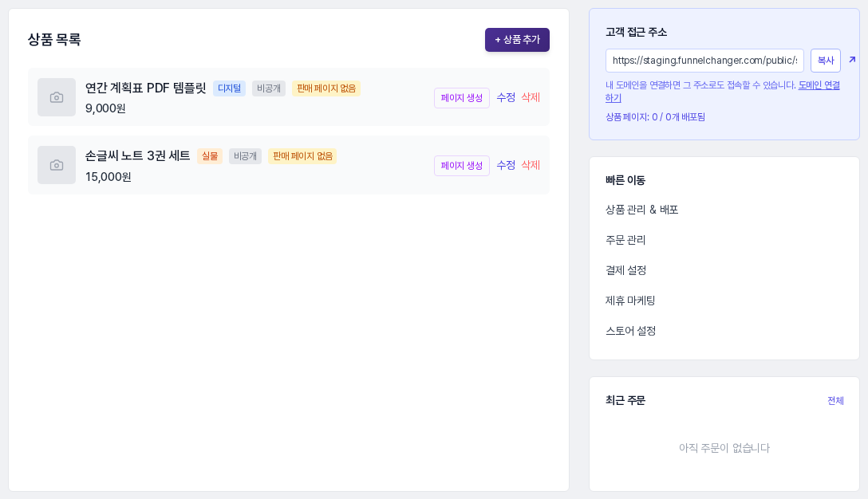The image size is (868, 499).
Task: Click 판매 페이지 없음 badge on 연간 계획표 row
Action: pos(326,88)
